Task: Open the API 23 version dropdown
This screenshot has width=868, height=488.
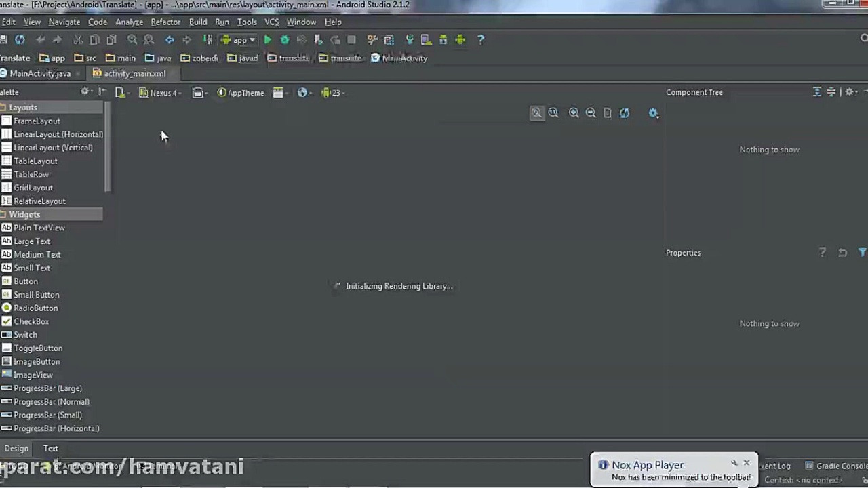Action: point(333,93)
